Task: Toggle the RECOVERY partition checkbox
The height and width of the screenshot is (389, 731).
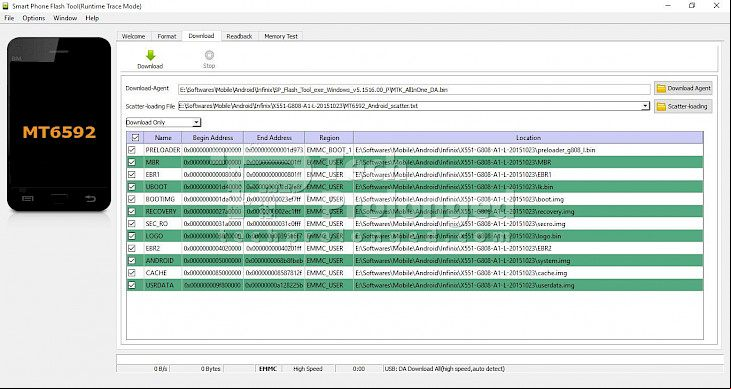Action: (x=132, y=211)
